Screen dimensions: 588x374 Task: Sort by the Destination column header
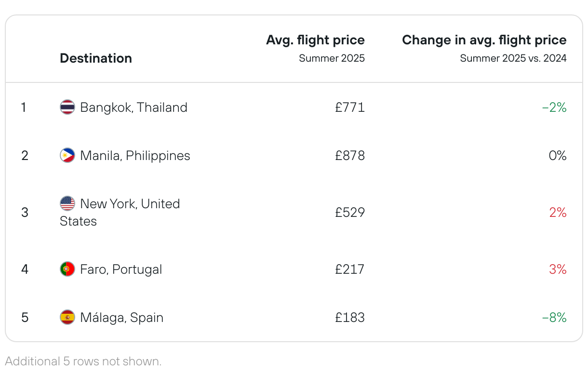(x=96, y=58)
